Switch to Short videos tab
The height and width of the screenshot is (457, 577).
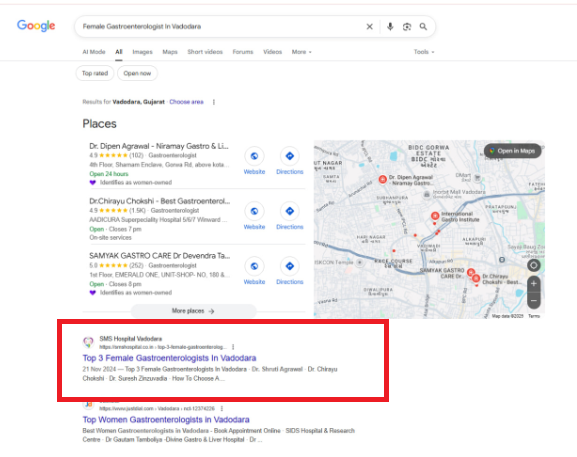[x=205, y=52]
